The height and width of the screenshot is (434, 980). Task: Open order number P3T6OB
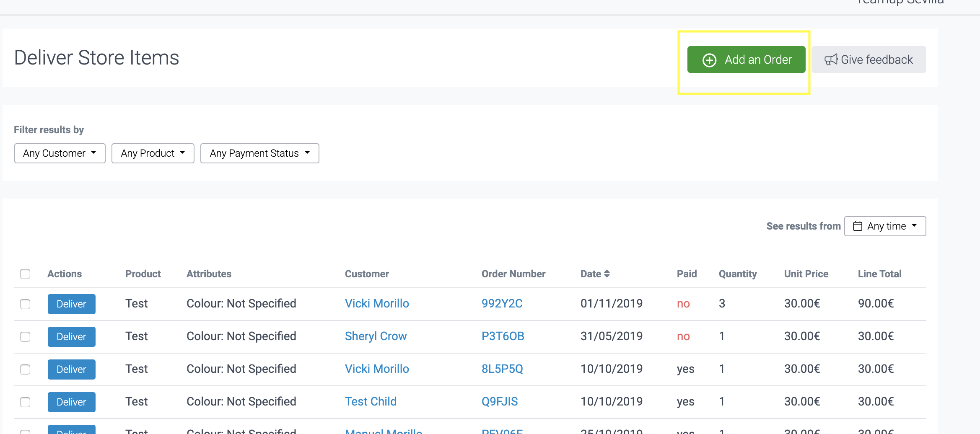[x=503, y=336]
